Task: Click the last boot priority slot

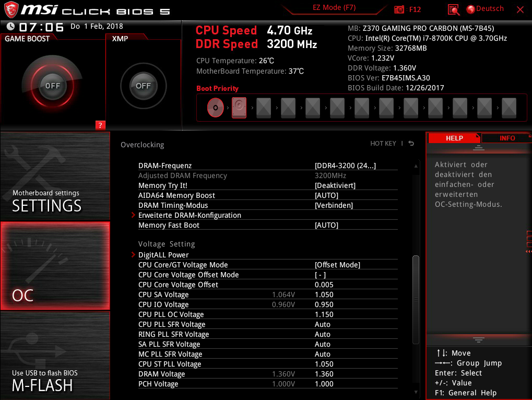Action: (x=509, y=108)
